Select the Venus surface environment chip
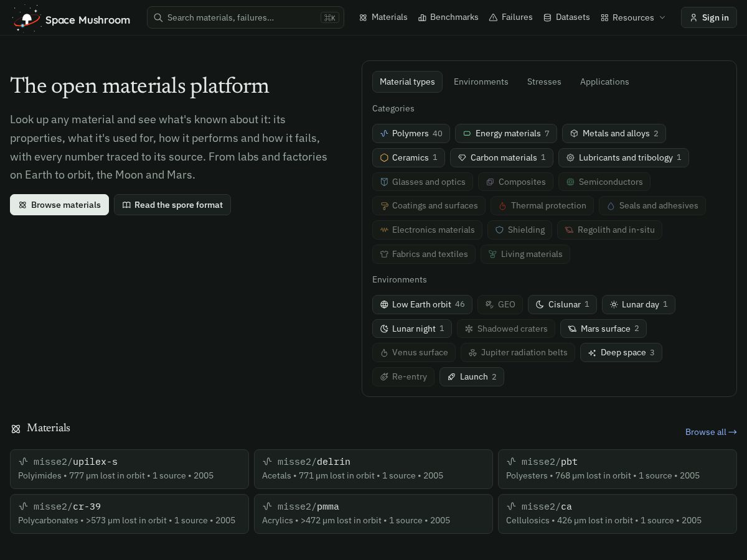The image size is (747, 560). click(x=414, y=352)
